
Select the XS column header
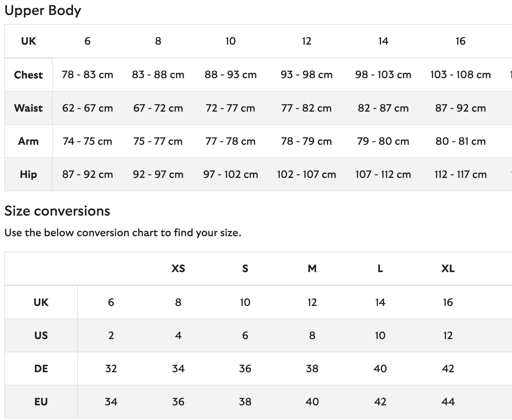[178, 268]
